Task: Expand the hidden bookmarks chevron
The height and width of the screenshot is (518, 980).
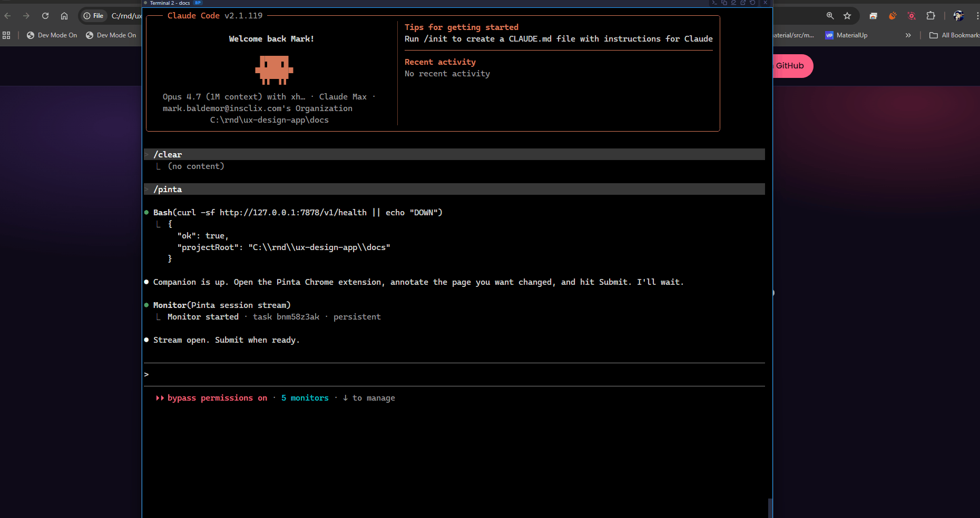Action: point(908,35)
